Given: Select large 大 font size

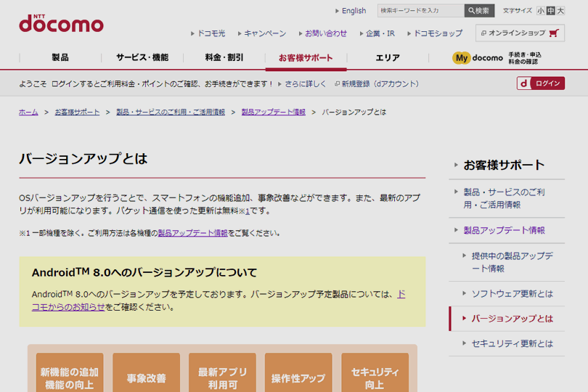Looking at the screenshot, I should pyautogui.click(x=560, y=10).
